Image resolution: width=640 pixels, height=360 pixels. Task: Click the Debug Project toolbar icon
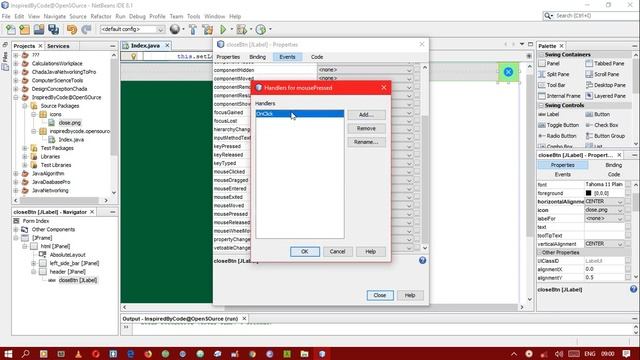pos(241,29)
